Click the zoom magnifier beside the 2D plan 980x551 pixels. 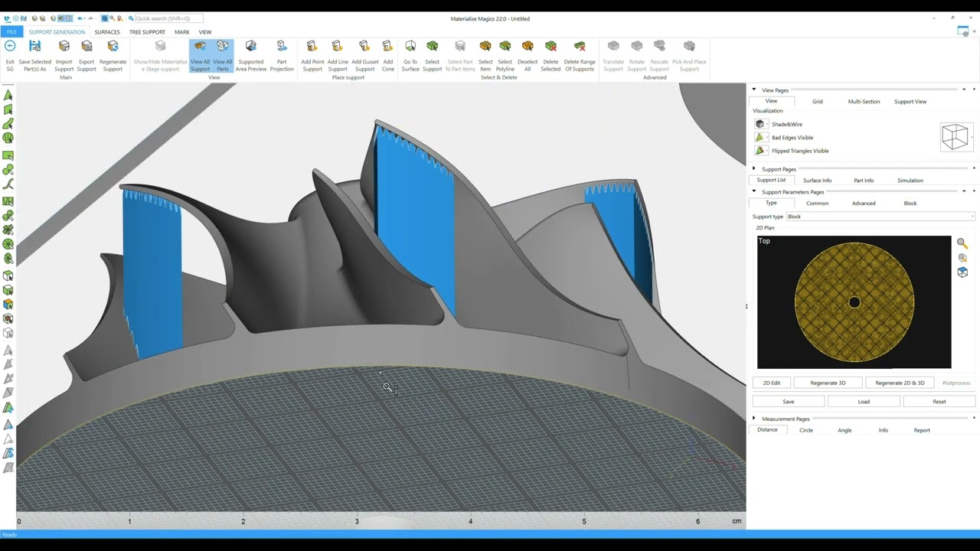(962, 243)
